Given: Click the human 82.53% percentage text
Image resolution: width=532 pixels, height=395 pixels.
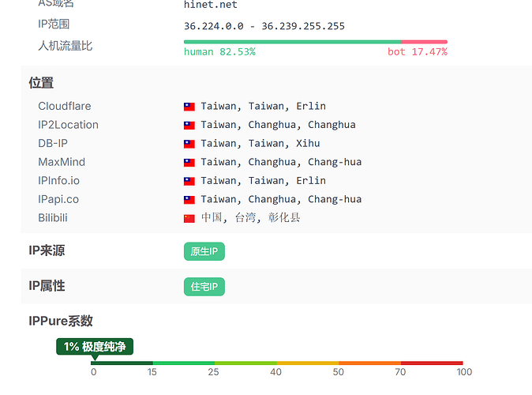Looking at the screenshot, I should pyautogui.click(x=219, y=52).
